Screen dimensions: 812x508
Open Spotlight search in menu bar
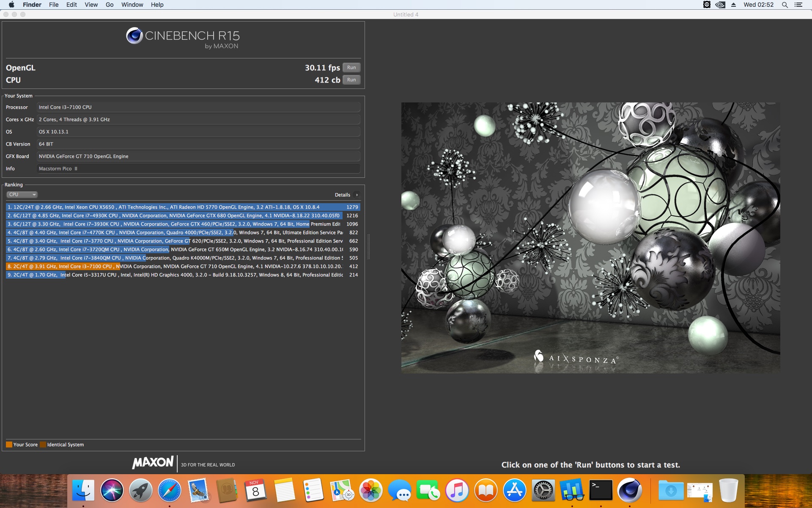(785, 5)
